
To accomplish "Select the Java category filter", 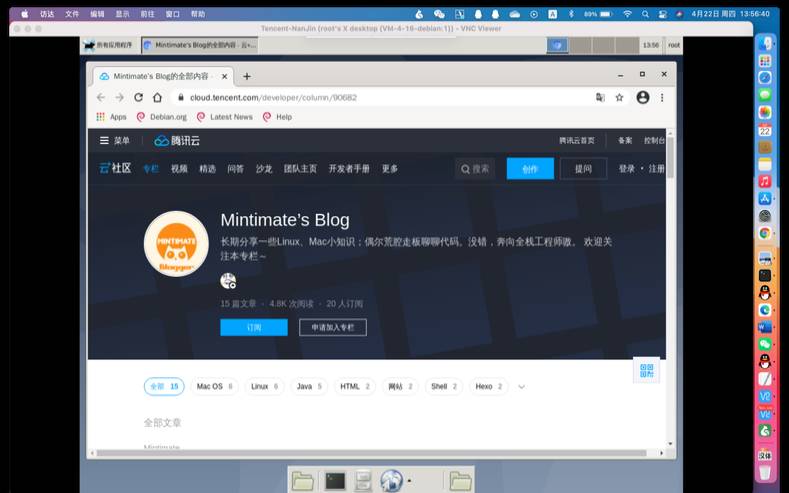I will click(309, 386).
